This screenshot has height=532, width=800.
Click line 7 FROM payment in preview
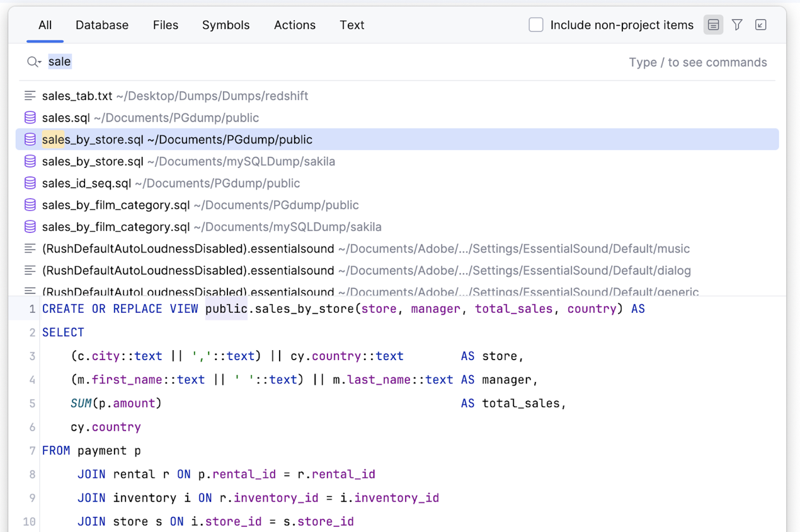tap(91, 451)
